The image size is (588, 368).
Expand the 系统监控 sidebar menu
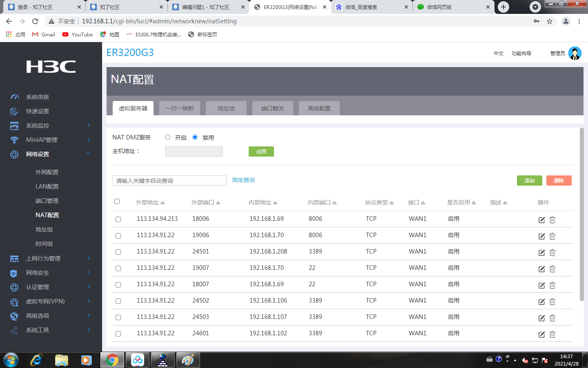[51, 126]
